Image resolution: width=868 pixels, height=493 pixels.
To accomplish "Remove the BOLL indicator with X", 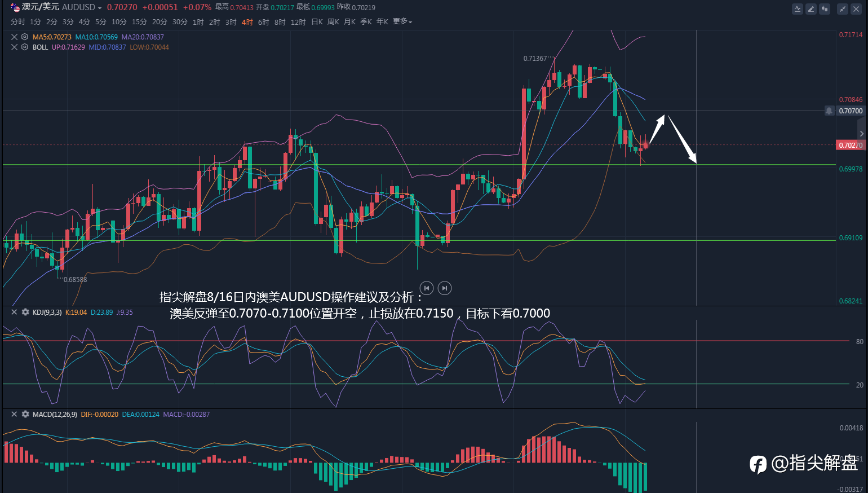I will 15,47.
